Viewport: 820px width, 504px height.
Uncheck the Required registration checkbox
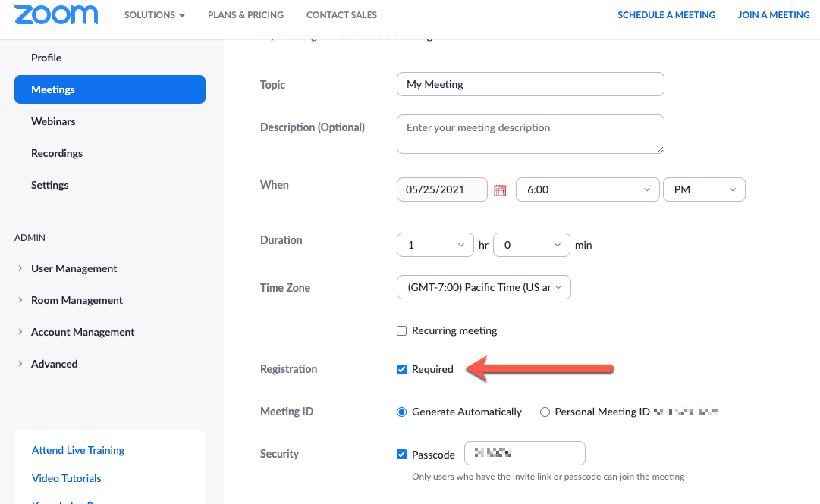click(401, 369)
